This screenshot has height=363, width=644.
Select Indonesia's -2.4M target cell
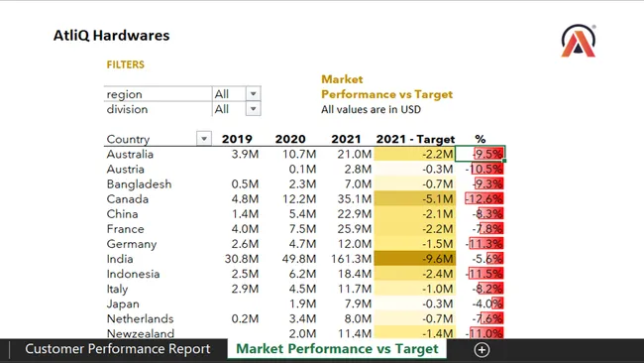click(415, 274)
